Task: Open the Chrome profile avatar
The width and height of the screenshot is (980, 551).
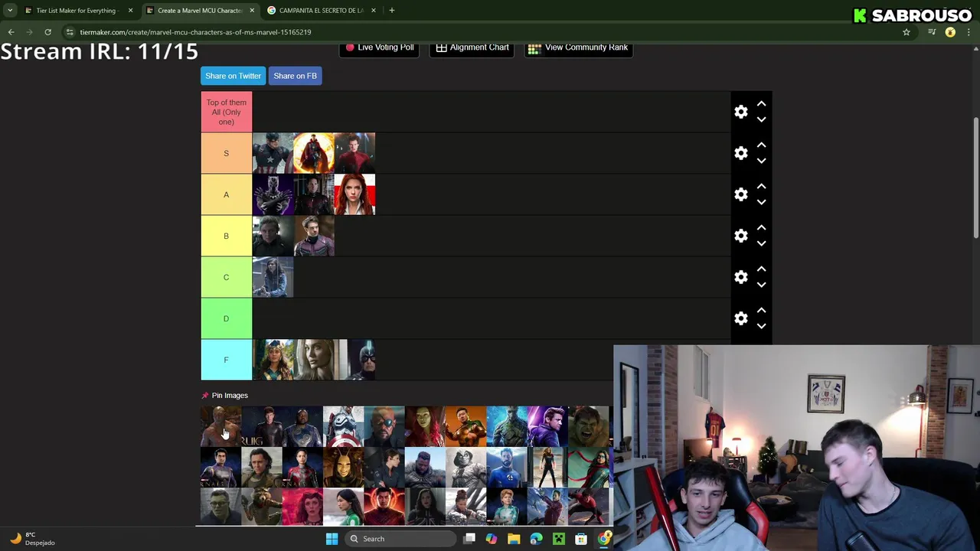Action: click(950, 32)
